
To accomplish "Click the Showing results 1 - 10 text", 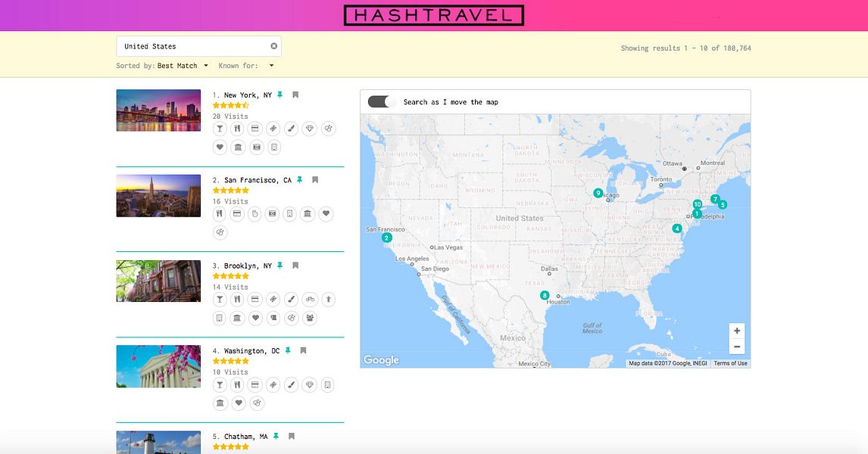I will (x=686, y=48).
